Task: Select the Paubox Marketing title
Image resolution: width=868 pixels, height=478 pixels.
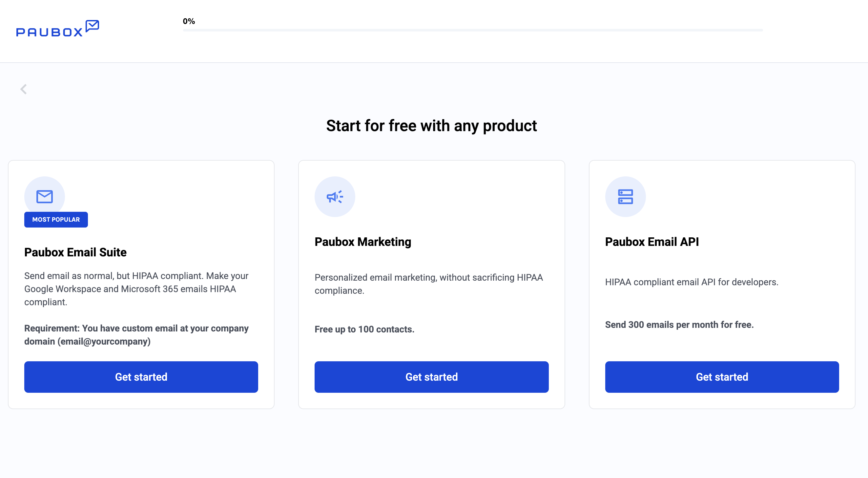Action: (362, 242)
